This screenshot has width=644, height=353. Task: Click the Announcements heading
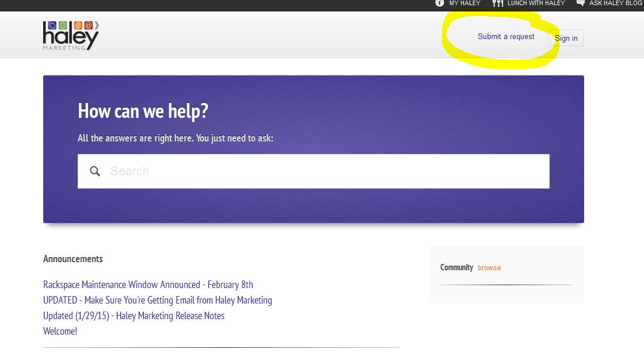coord(73,259)
